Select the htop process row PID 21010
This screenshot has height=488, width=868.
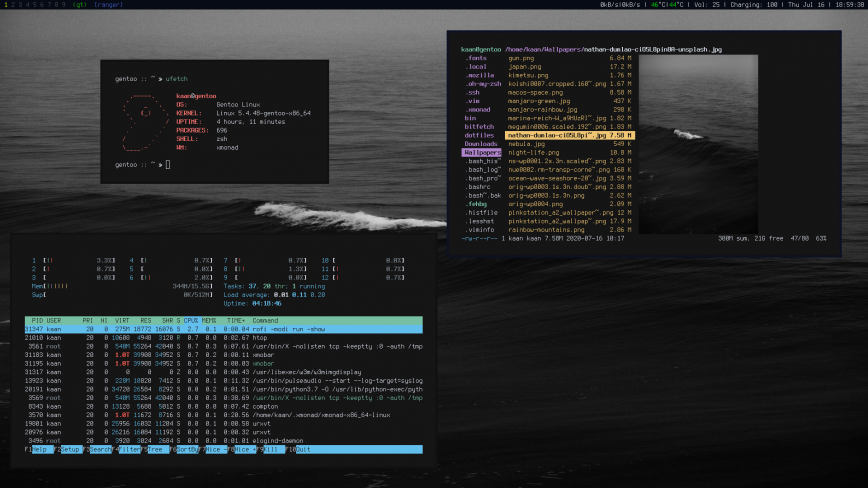tap(224, 338)
